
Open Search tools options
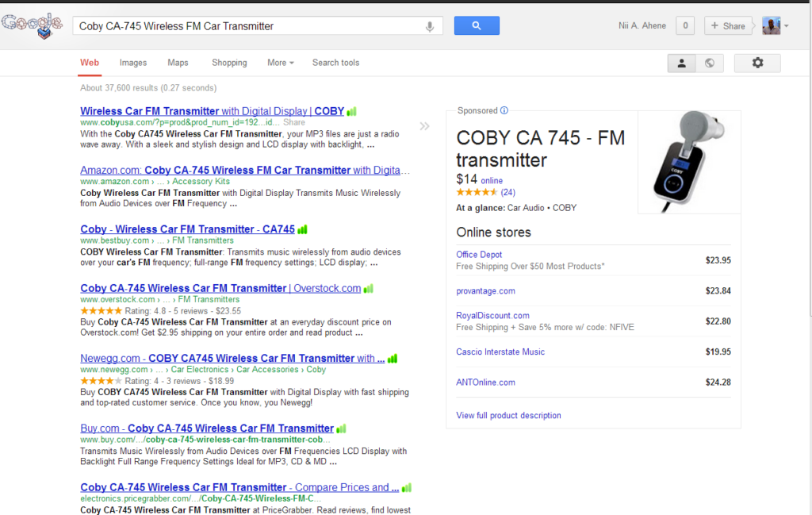click(x=335, y=63)
